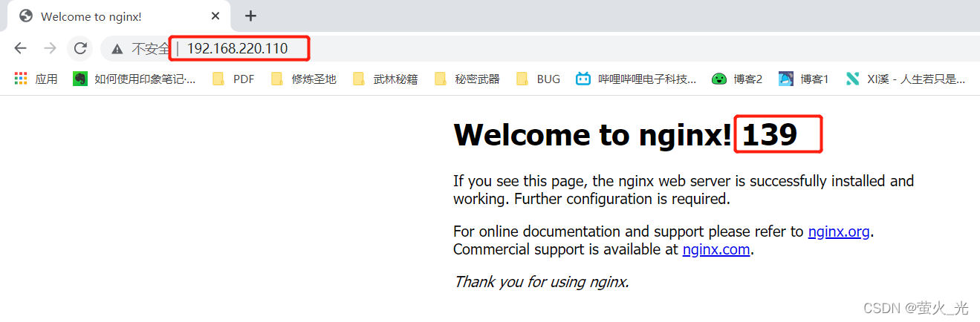Image resolution: width=980 pixels, height=322 pixels.
Task: Open the PDF bookmark folder
Action: pos(233,79)
